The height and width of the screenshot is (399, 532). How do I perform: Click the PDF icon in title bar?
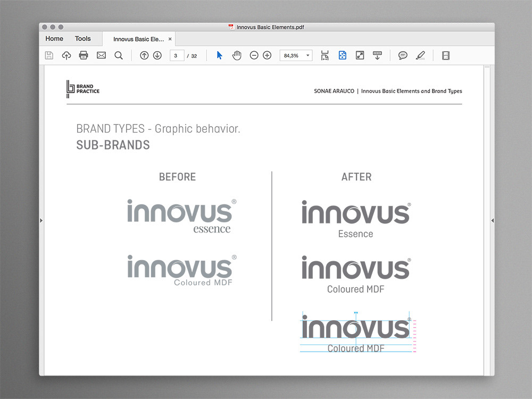coord(231,27)
